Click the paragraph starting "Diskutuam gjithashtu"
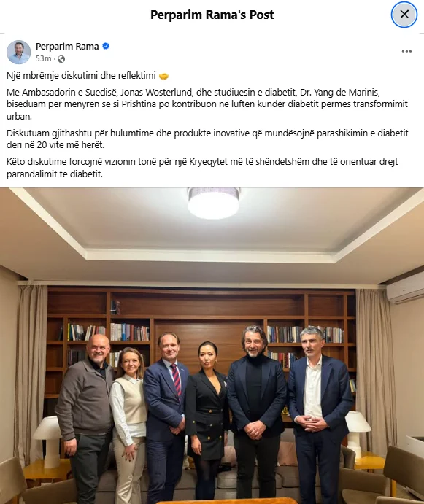This screenshot has height=504, width=424. coord(207,139)
